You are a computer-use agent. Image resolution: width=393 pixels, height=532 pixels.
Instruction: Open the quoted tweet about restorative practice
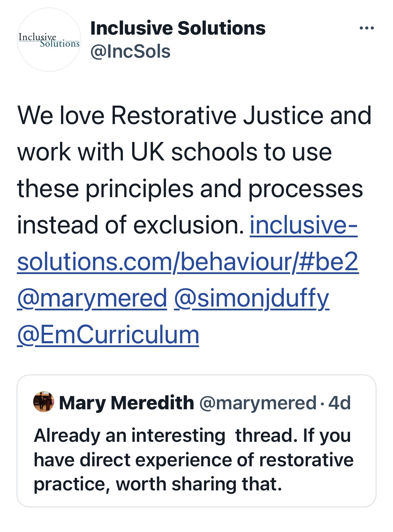coord(196,441)
